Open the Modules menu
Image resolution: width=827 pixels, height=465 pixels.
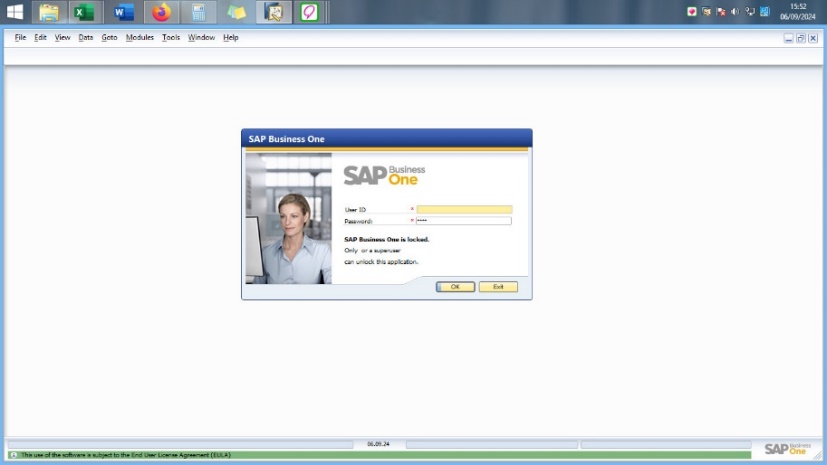pyautogui.click(x=140, y=37)
